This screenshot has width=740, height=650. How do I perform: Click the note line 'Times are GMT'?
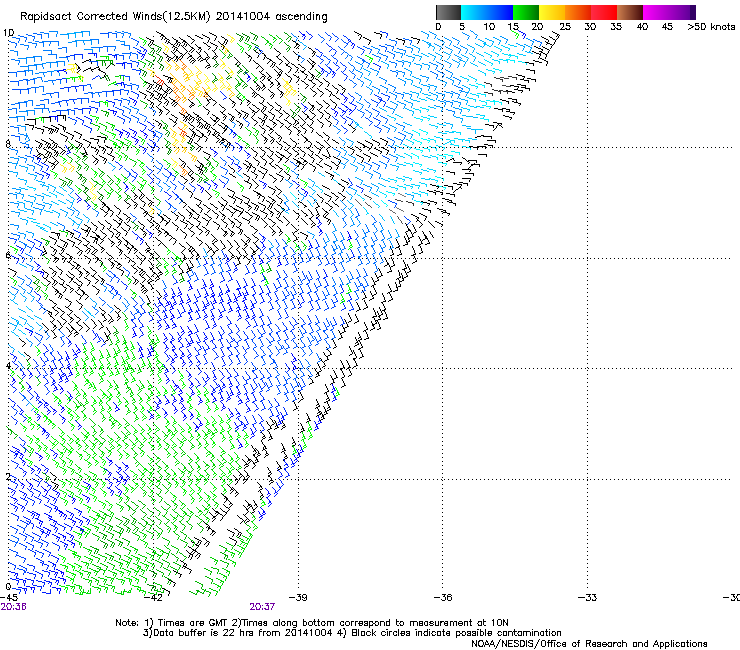pyautogui.click(x=192, y=623)
